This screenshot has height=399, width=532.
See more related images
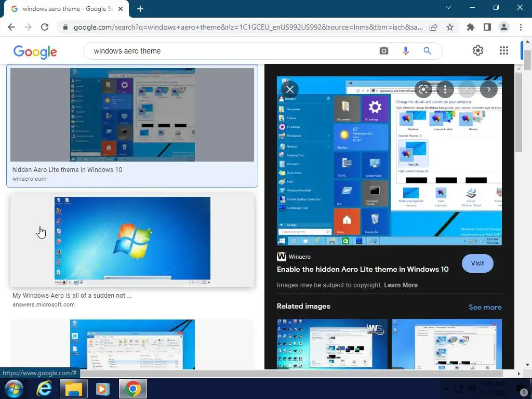(x=485, y=307)
